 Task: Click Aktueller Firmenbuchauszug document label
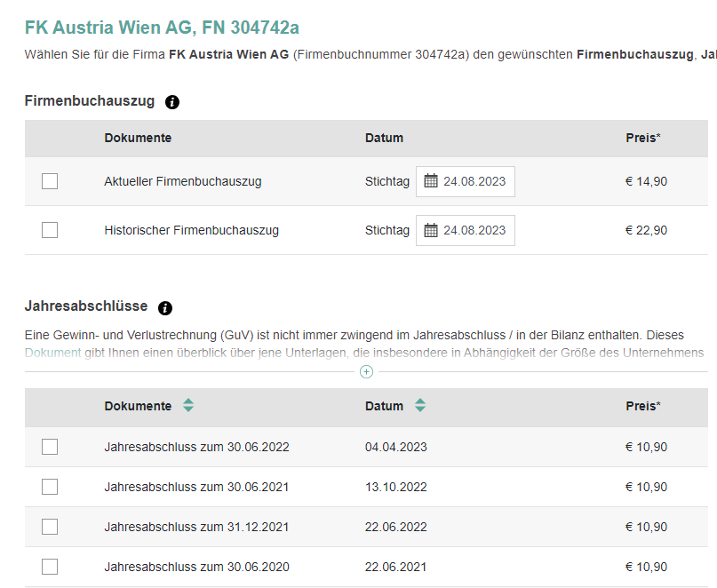[182, 181]
